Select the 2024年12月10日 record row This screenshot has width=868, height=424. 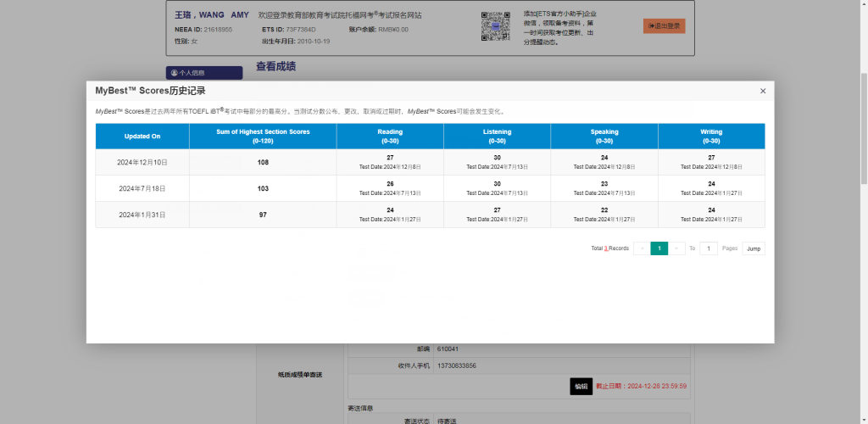142,162
